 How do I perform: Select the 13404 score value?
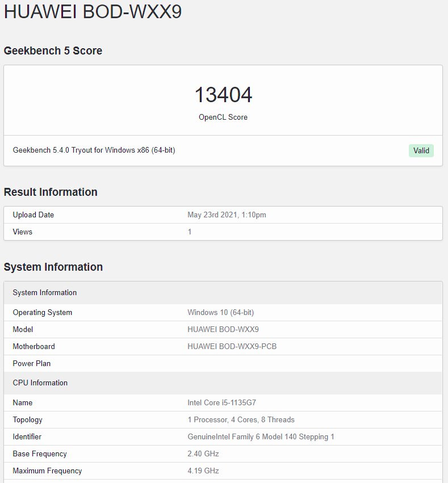click(223, 94)
